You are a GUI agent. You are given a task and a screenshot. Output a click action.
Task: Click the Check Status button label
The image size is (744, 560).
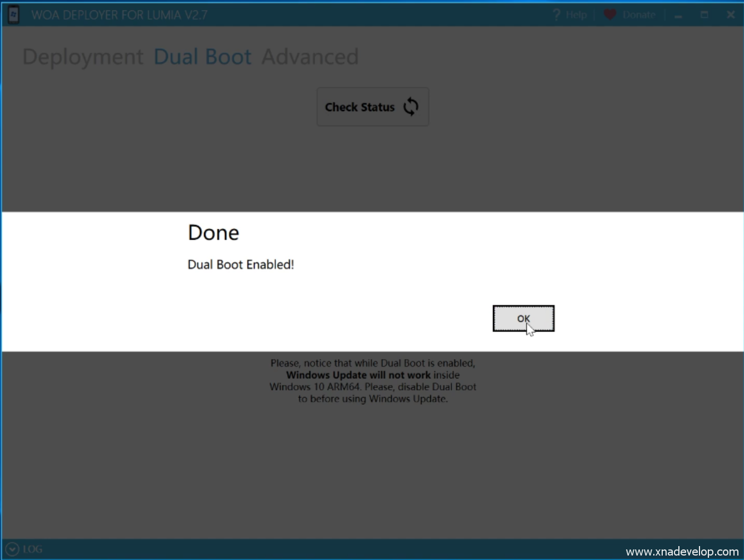[x=359, y=107]
